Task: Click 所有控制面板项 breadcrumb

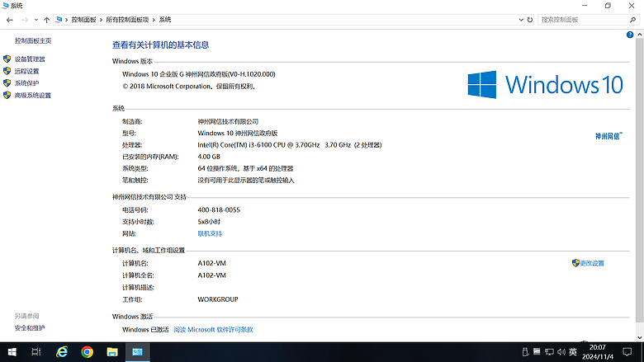Action: pos(127,20)
